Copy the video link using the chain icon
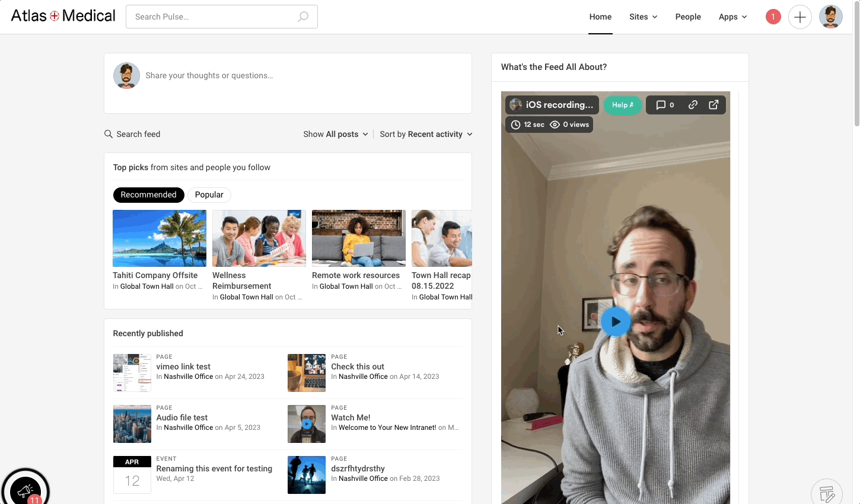 pyautogui.click(x=693, y=105)
